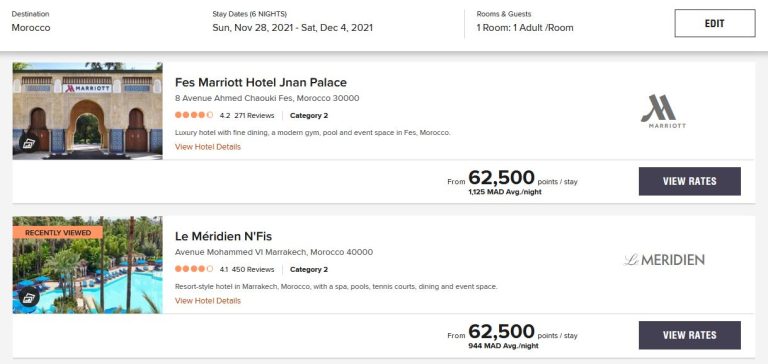
Task: Open View Hotel Details for Le Méridien
Action: pyautogui.click(x=208, y=301)
